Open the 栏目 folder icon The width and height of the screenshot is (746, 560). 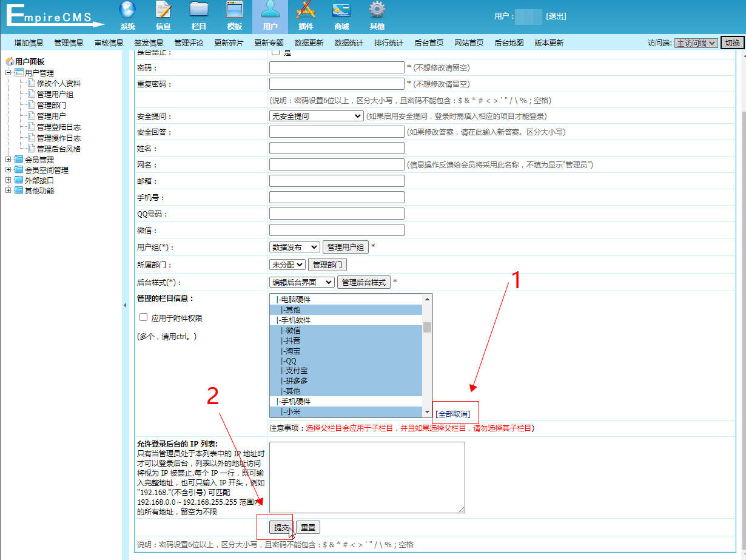pyautogui.click(x=199, y=10)
